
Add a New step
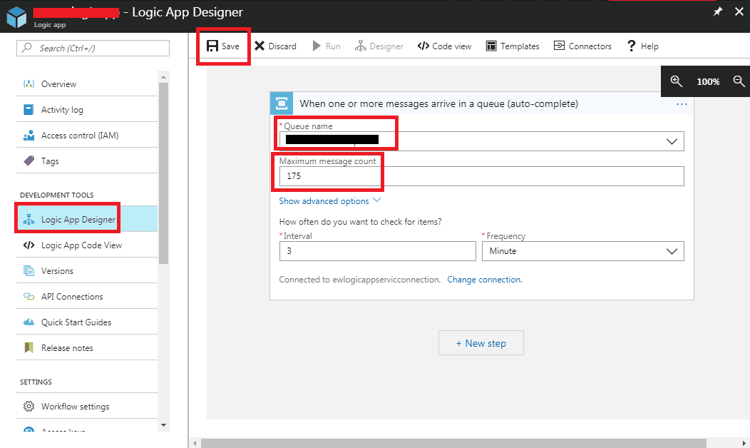[481, 343]
